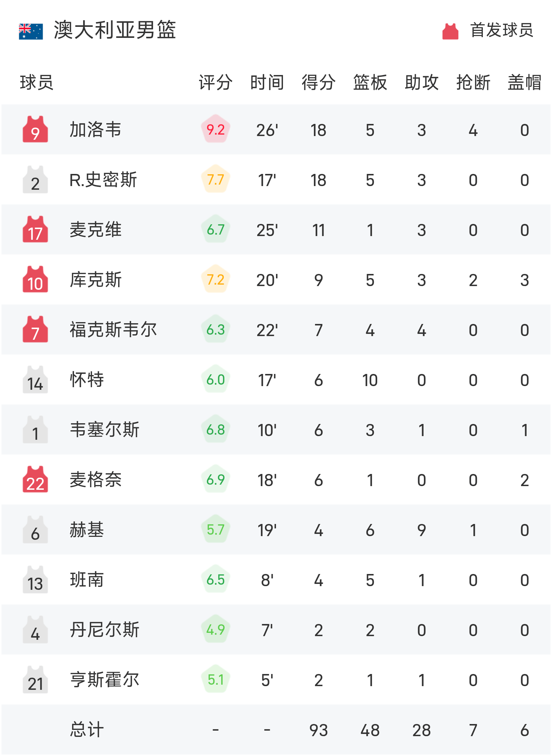Open player 加洛韦 details

click(96, 129)
